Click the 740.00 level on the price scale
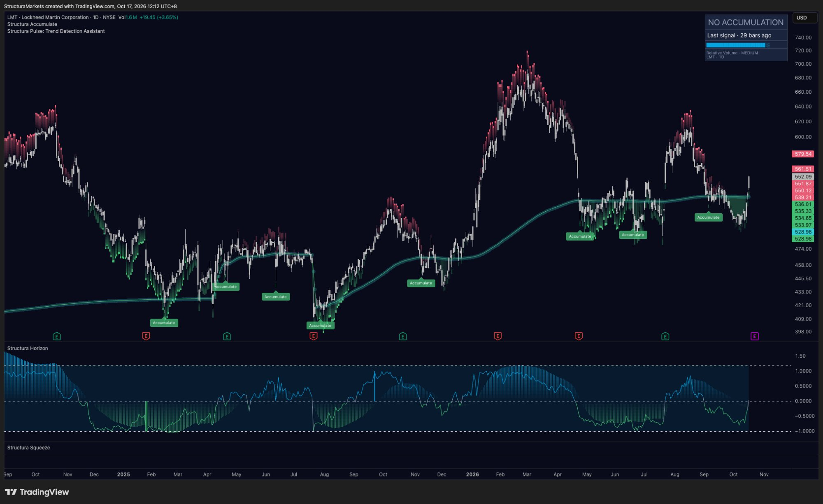 click(x=803, y=37)
